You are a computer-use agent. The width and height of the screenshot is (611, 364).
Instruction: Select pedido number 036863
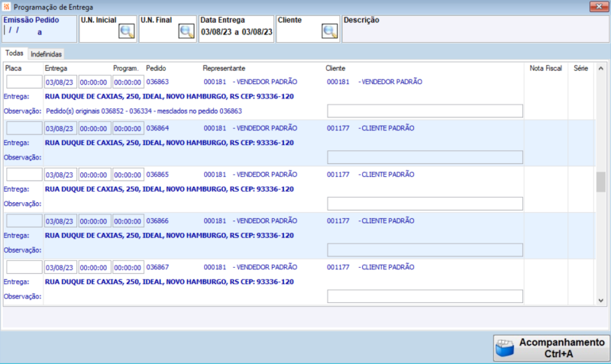(157, 82)
